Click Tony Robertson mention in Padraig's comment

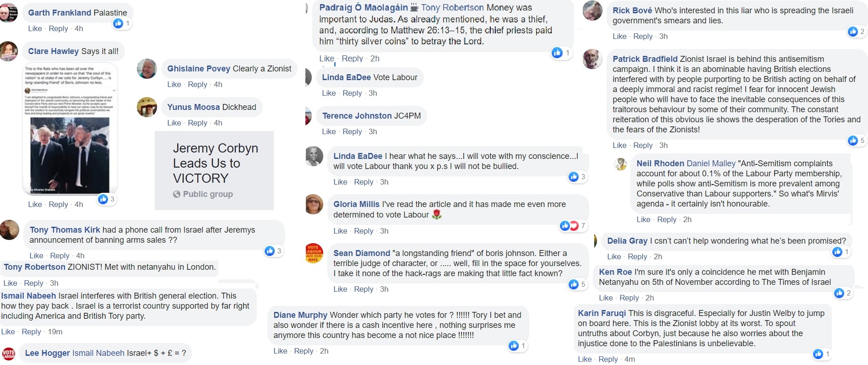(x=452, y=8)
